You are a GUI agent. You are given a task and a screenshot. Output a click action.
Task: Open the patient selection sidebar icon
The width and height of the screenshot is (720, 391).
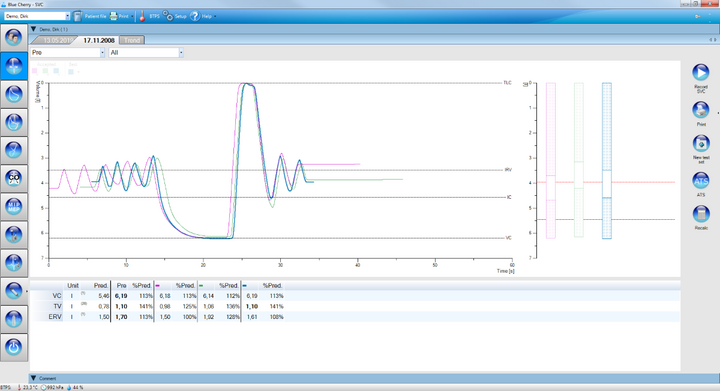(x=14, y=37)
